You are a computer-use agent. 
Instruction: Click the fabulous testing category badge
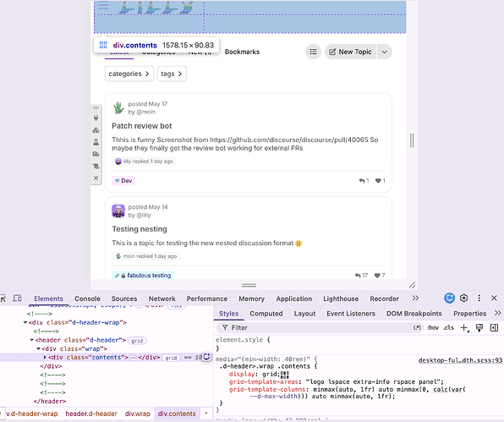click(x=143, y=276)
